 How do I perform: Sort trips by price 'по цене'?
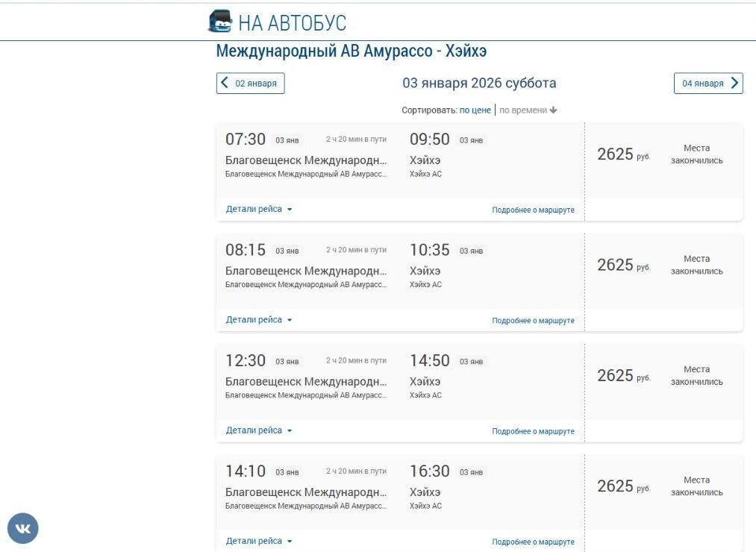coord(475,110)
